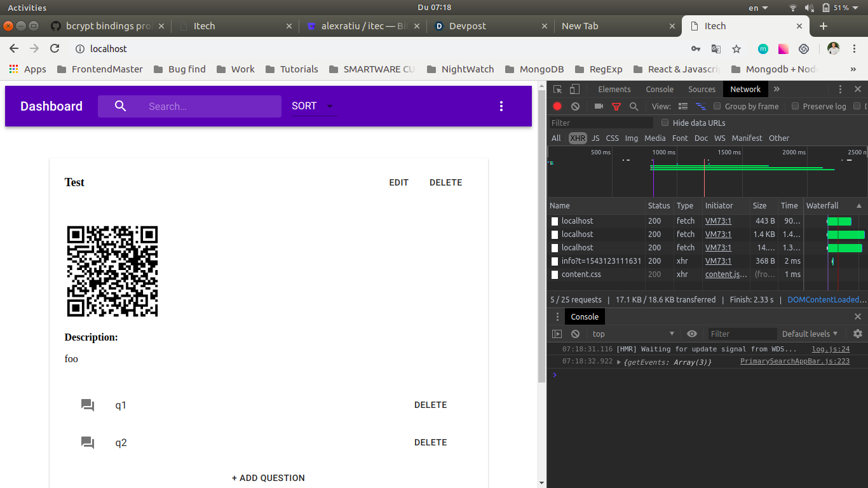Switch to the bcrypt bindings browser tab
Image resolution: width=868 pixels, height=488 pixels.
point(107,26)
